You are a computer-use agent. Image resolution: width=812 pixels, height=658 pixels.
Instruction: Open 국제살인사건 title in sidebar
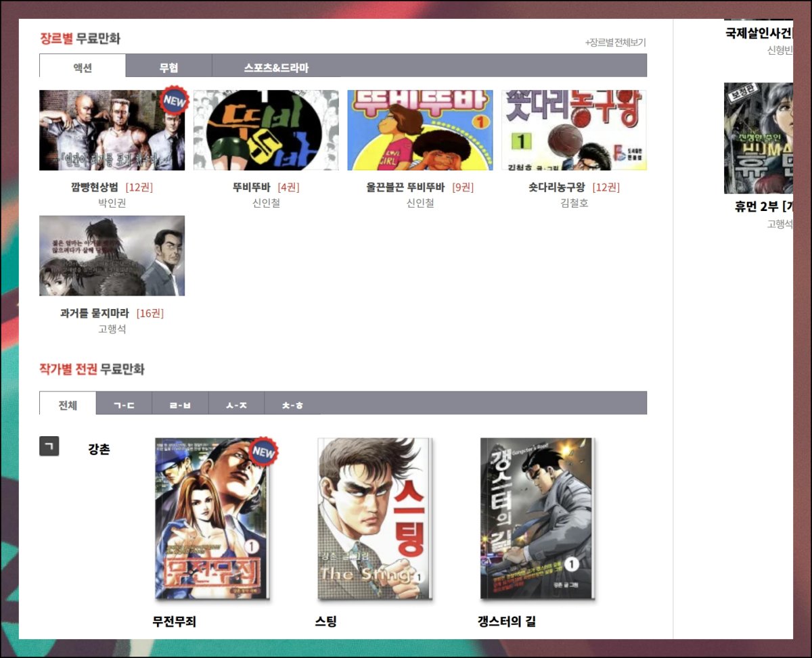click(x=759, y=32)
